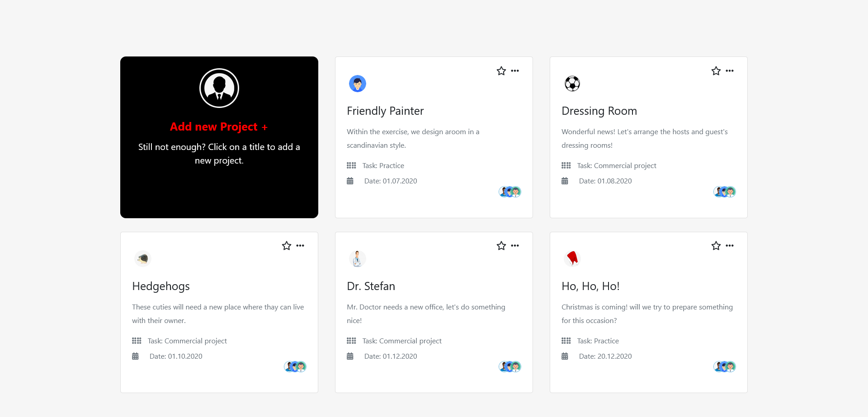Click the Dressing Room project title
The width and height of the screenshot is (868, 417).
(x=599, y=111)
